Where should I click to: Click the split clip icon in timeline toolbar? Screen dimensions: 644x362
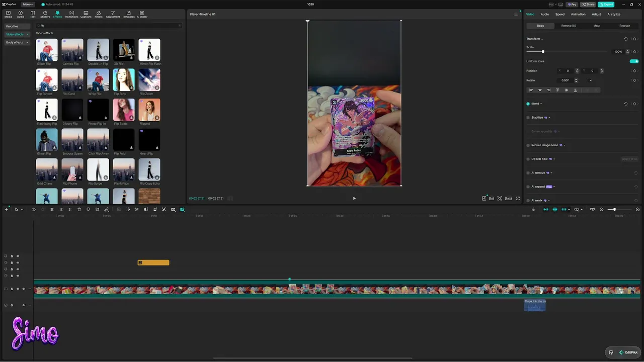point(52,210)
